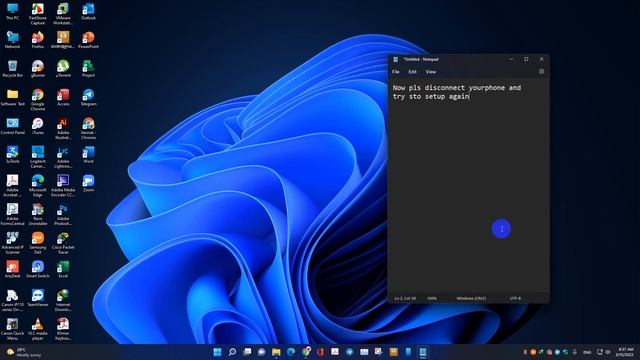Select the Cisco Packet Tracer desktop icon

pyautogui.click(x=63, y=242)
